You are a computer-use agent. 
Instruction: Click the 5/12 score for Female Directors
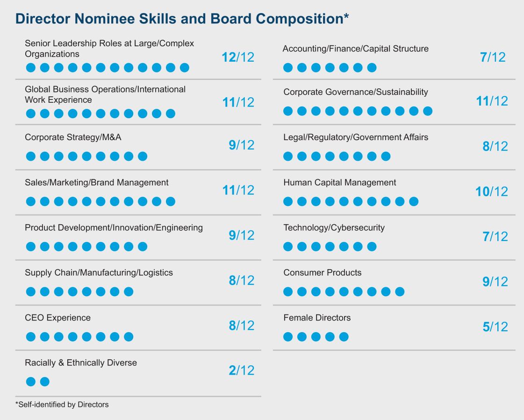tap(495, 327)
